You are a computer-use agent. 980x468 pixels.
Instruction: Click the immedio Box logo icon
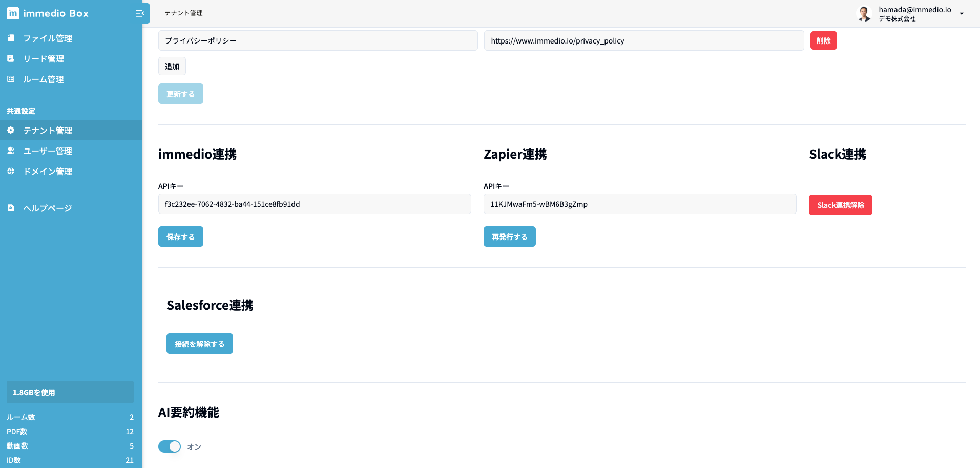tap(13, 13)
